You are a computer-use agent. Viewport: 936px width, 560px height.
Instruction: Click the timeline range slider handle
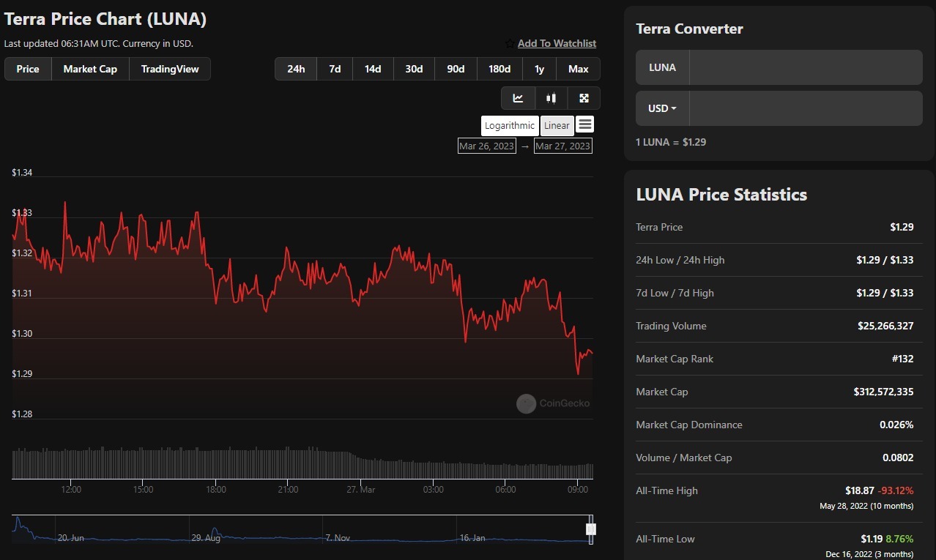590,529
